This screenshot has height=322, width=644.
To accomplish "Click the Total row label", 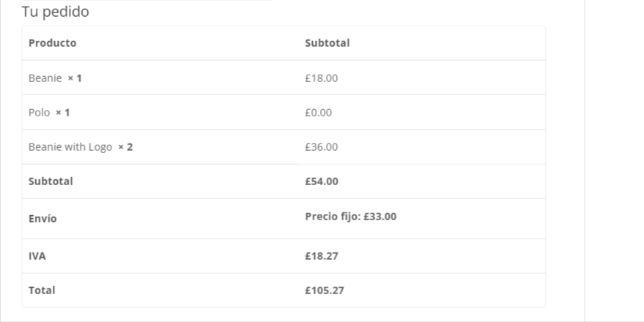I will pyautogui.click(x=42, y=291).
